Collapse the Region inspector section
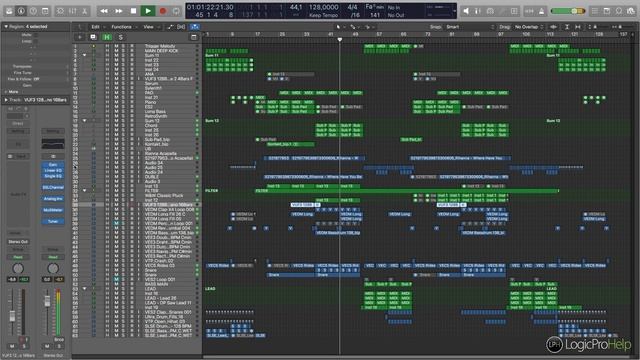 point(6,27)
